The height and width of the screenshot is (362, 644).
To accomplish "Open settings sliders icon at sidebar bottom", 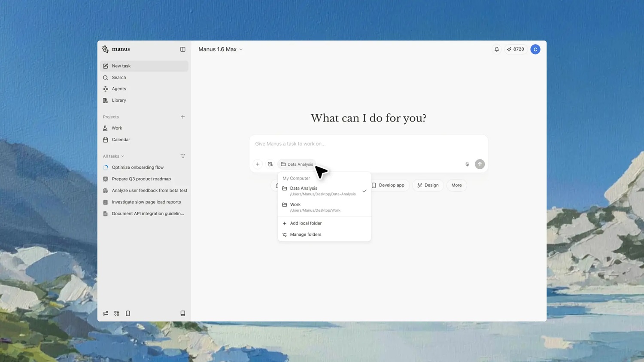I will [106, 313].
